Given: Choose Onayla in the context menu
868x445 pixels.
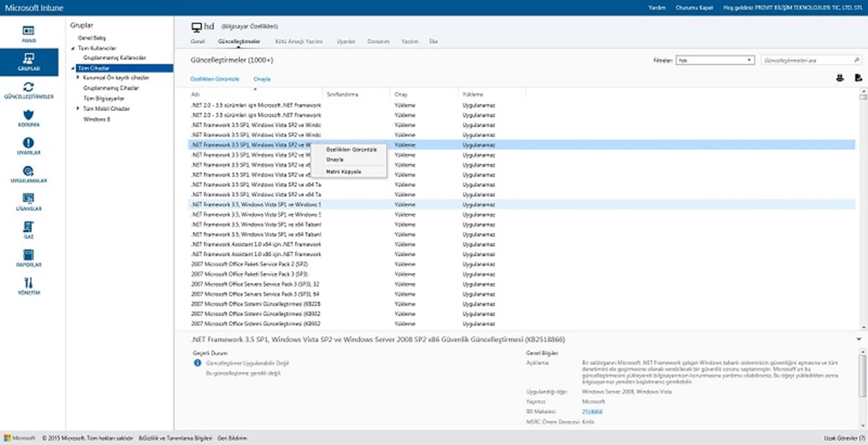Looking at the screenshot, I should [x=335, y=160].
